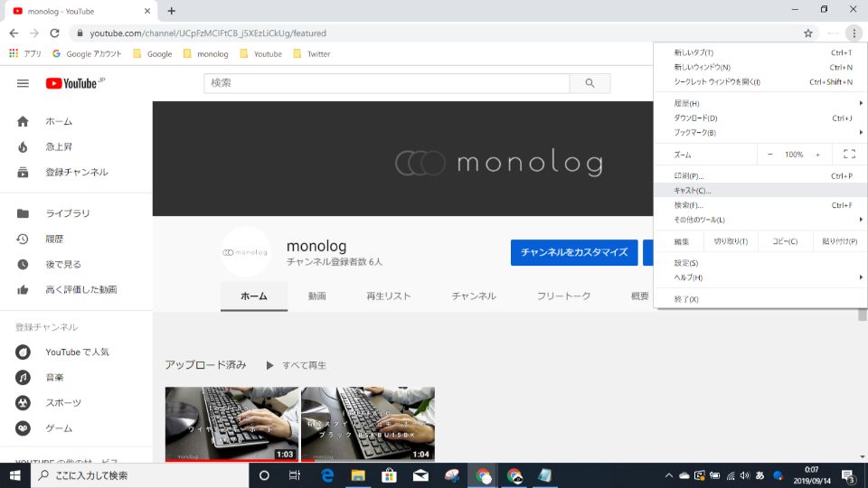
Task: Show hidden system tray icons
Action: click(x=669, y=475)
